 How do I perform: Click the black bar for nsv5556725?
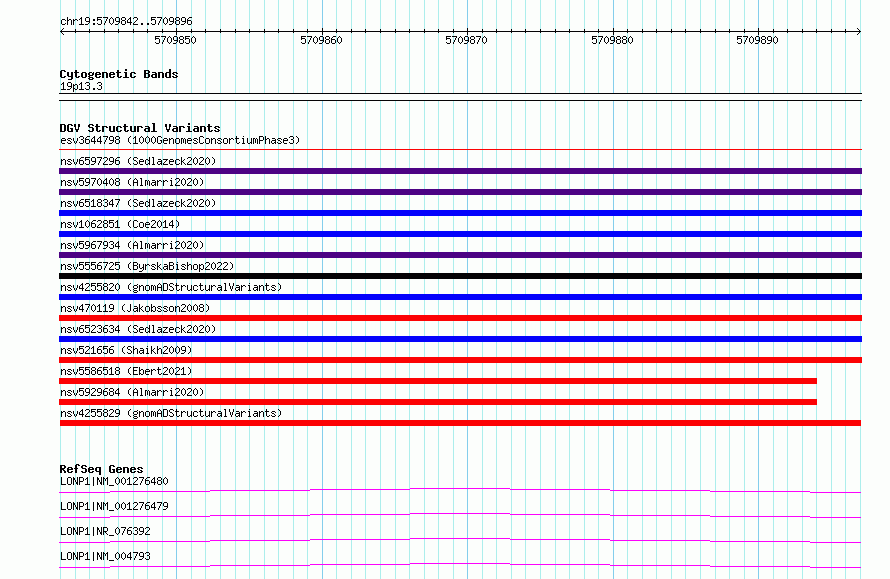pyautogui.click(x=460, y=276)
